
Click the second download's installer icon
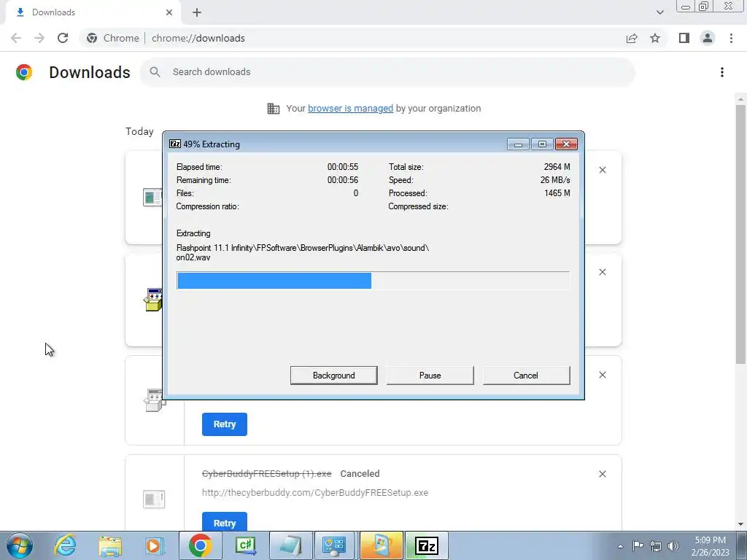(x=153, y=300)
